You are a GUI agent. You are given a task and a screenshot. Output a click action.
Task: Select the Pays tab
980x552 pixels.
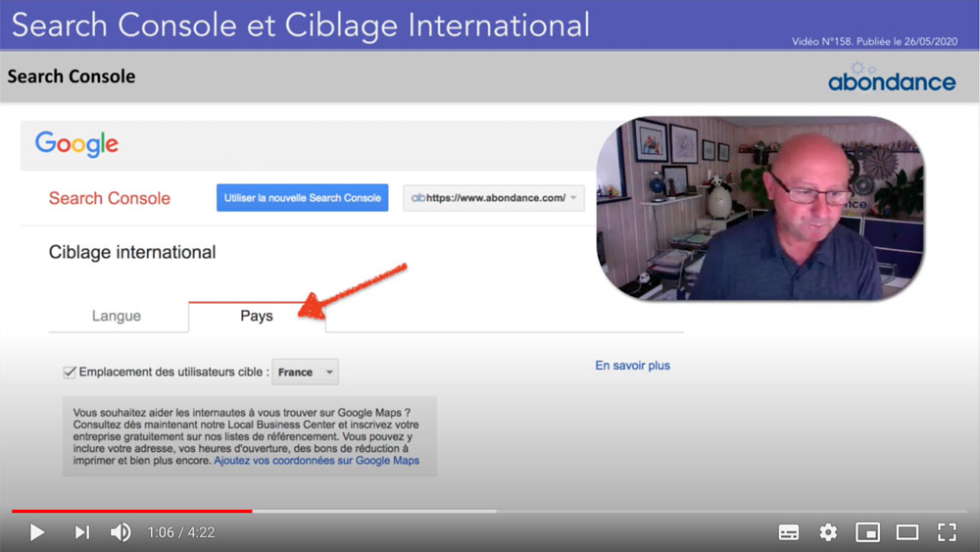(x=256, y=316)
